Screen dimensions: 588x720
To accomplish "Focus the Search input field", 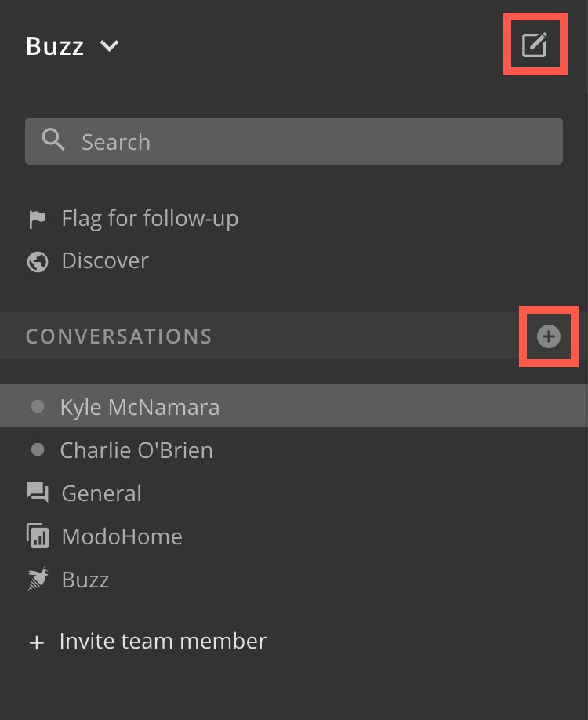I will pos(314,141).
